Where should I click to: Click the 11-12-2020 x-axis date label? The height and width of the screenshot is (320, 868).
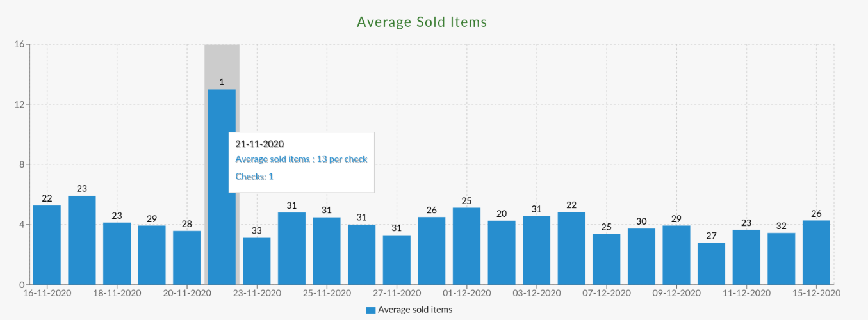coord(746,294)
